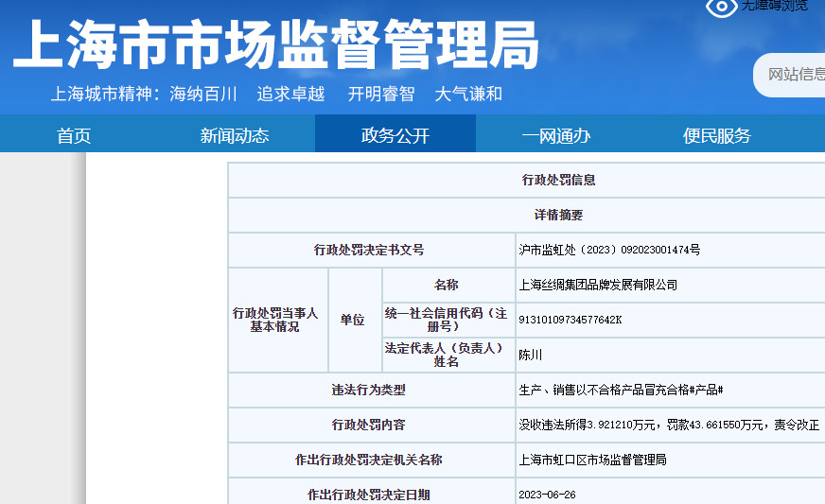Select the credit code 91310109734577642K
This screenshot has height=504, width=825.
570,320
